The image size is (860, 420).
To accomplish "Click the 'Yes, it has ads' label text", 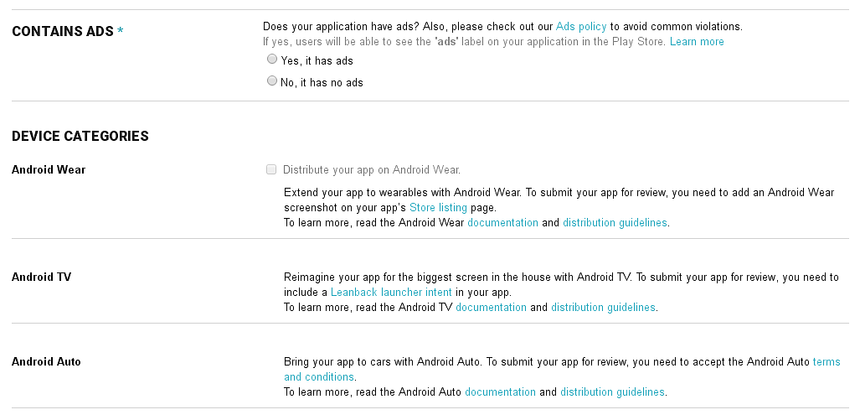I will point(317,61).
